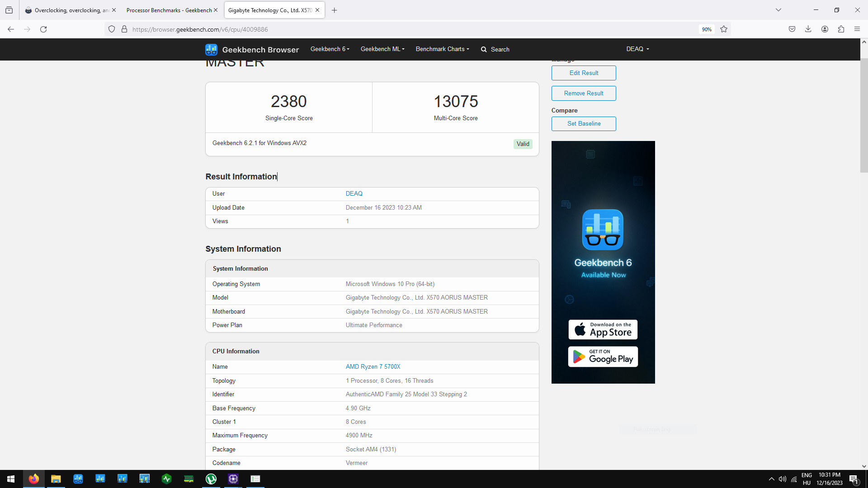Close the Processor Benchmarks tab

click(x=216, y=10)
